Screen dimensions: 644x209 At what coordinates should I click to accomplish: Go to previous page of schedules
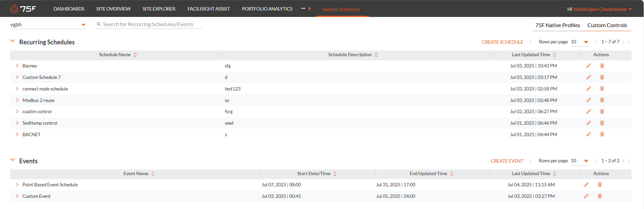click(623, 42)
